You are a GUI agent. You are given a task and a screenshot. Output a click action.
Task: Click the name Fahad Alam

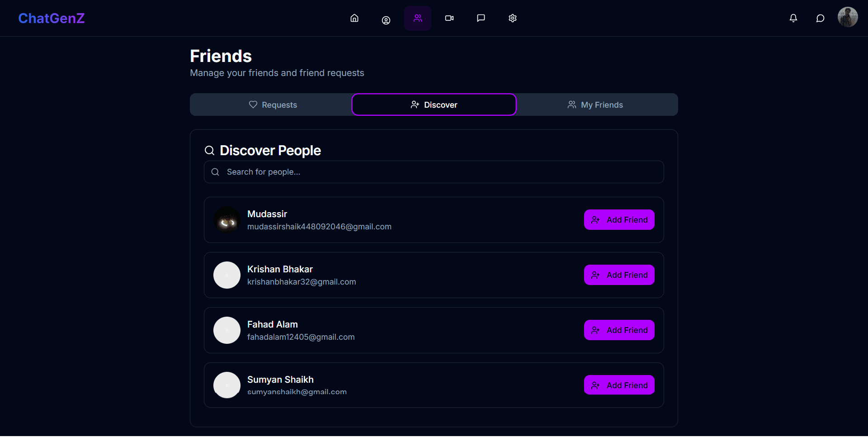pos(273,324)
